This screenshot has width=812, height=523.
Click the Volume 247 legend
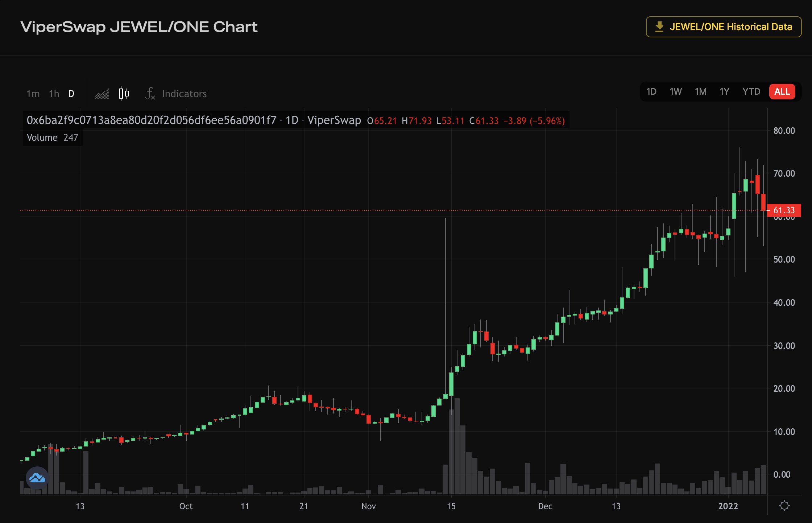[x=53, y=137]
